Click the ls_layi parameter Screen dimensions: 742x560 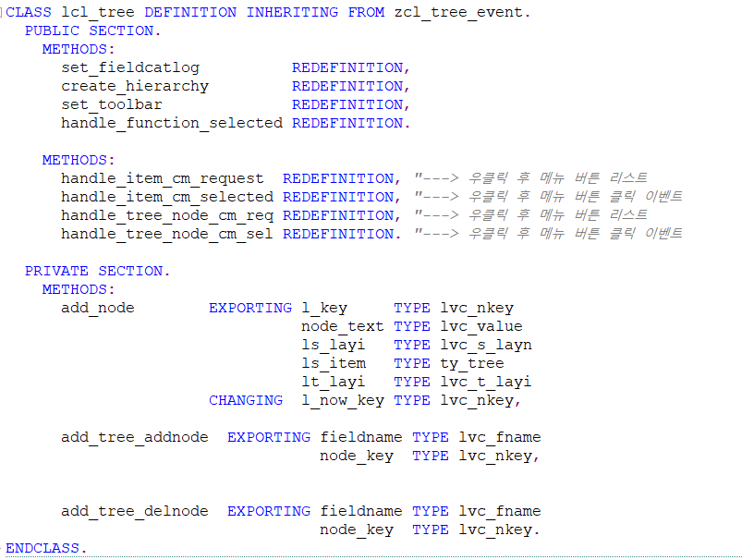334,345
